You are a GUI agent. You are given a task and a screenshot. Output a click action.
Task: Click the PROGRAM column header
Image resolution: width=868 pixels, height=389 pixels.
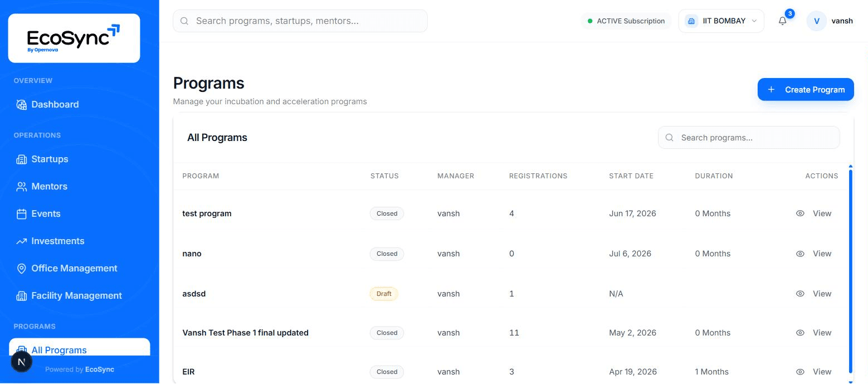point(201,176)
